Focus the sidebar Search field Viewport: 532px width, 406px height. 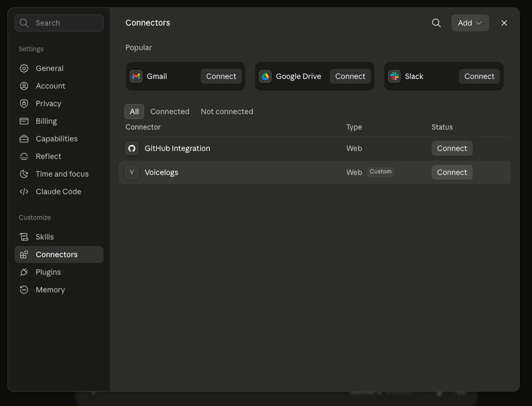tap(59, 23)
